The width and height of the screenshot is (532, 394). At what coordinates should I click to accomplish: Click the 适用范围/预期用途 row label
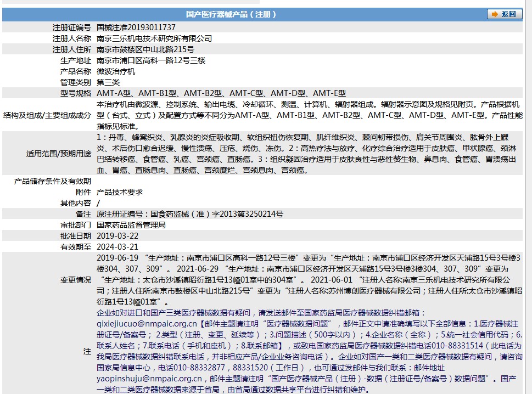[59, 154]
